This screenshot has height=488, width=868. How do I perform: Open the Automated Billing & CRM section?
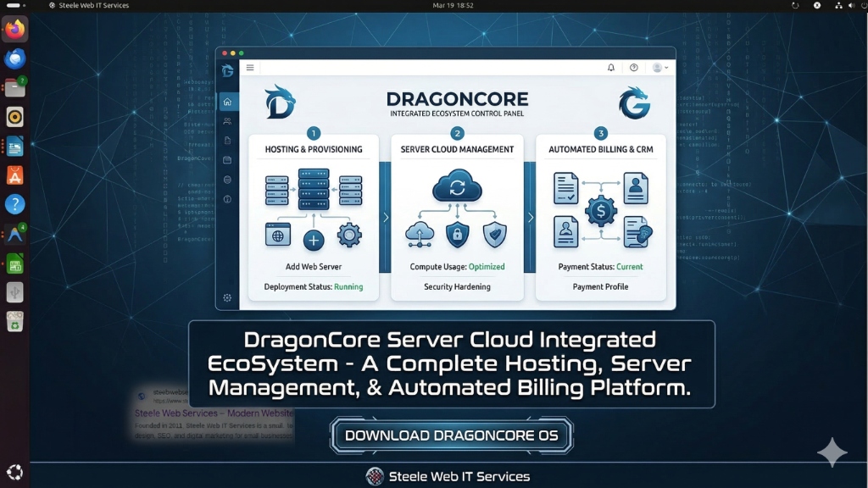point(601,148)
